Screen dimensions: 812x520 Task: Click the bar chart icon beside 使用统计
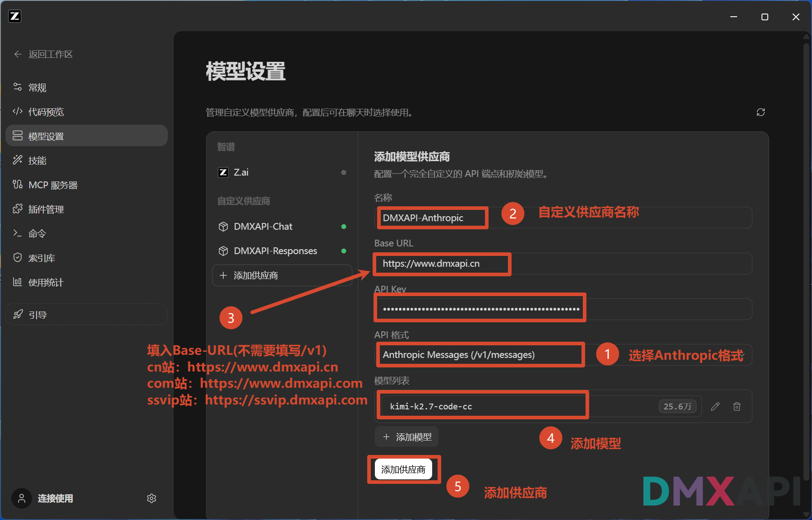[18, 282]
